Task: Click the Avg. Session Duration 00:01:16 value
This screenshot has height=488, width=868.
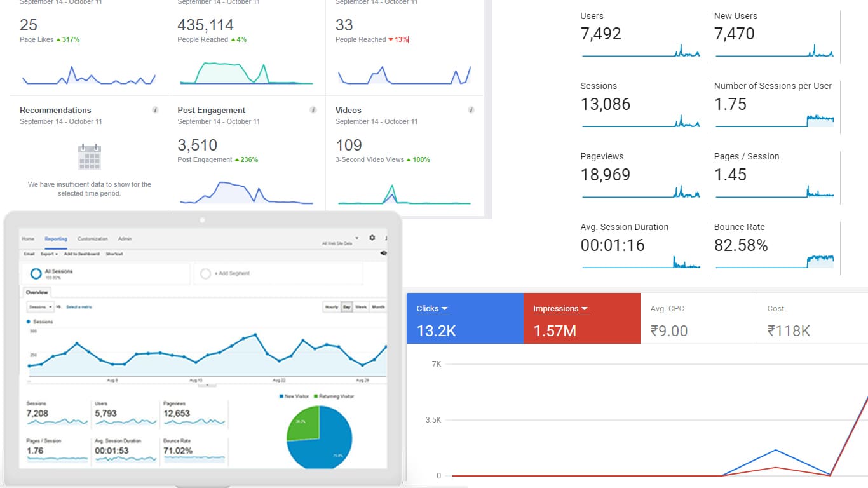Action: pyautogui.click(x=613, y=245)
